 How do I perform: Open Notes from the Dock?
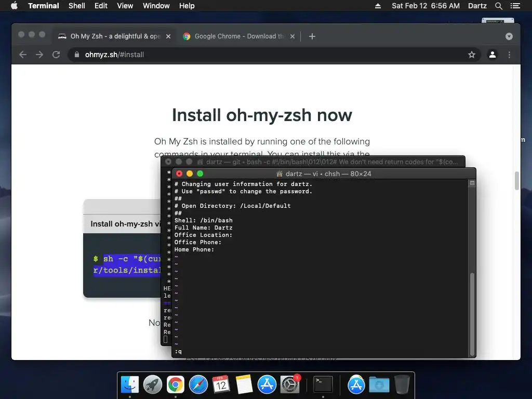pyautogui.click(x=244, y=384)
